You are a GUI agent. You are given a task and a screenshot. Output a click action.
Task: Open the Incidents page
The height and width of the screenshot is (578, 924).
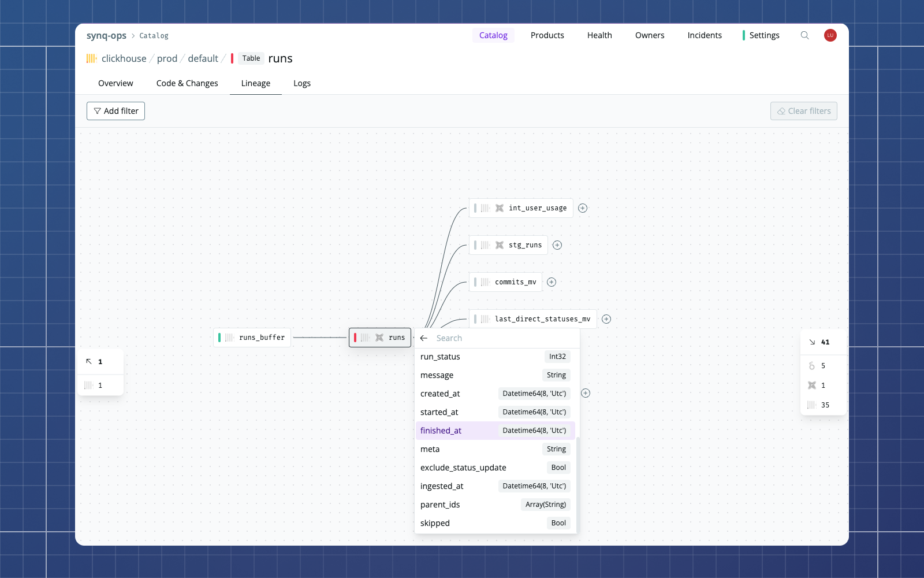(x=704, y=35)
